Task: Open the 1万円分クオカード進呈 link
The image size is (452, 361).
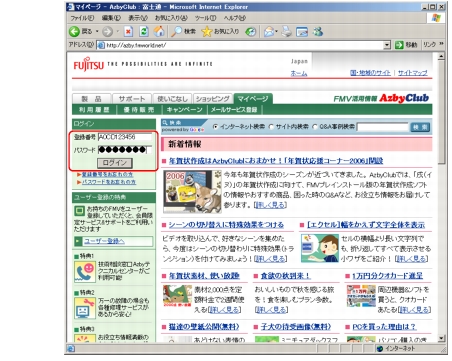Action: (387, 276)
